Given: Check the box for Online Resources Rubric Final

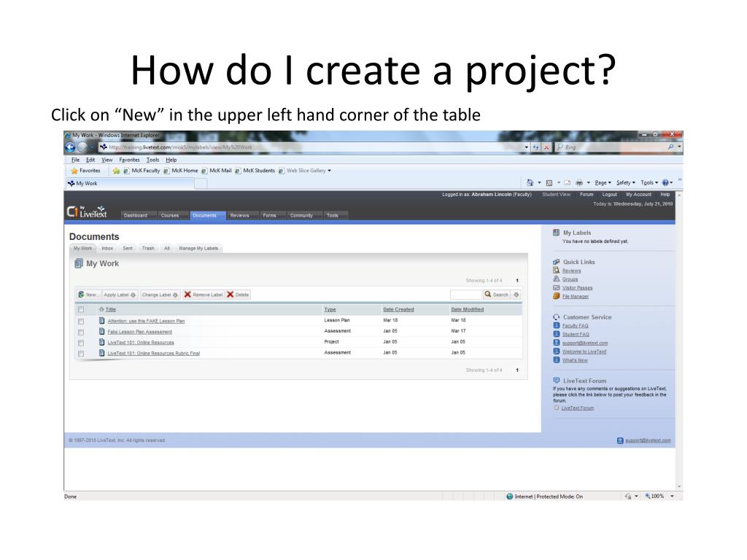Looking at the screenshot, I should [81, 354].
